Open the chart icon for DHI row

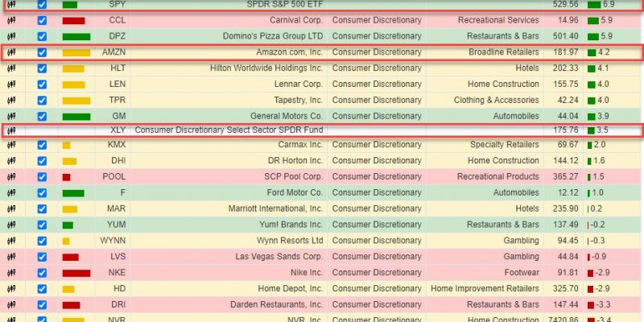click(x=11, y=161)
